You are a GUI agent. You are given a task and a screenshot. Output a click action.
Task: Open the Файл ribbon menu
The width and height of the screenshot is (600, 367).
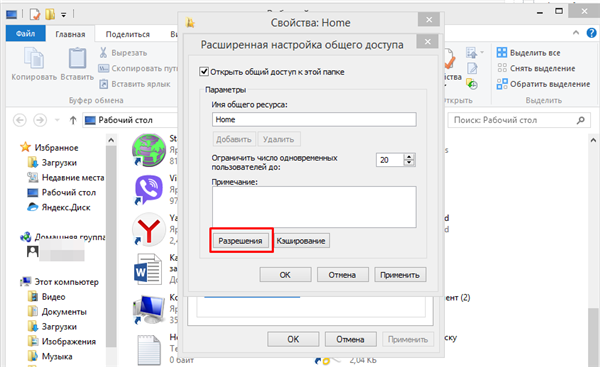[26, 34]
